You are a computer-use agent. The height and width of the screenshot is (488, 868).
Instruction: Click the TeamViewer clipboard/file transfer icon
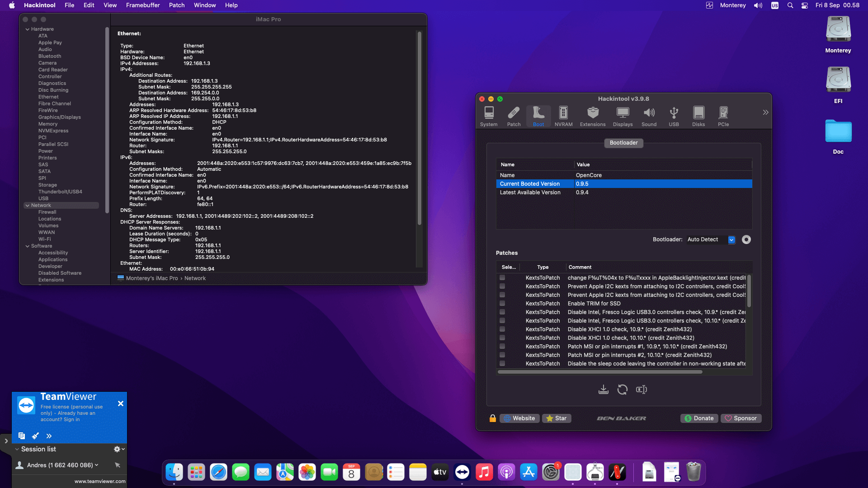click(22, 436)
